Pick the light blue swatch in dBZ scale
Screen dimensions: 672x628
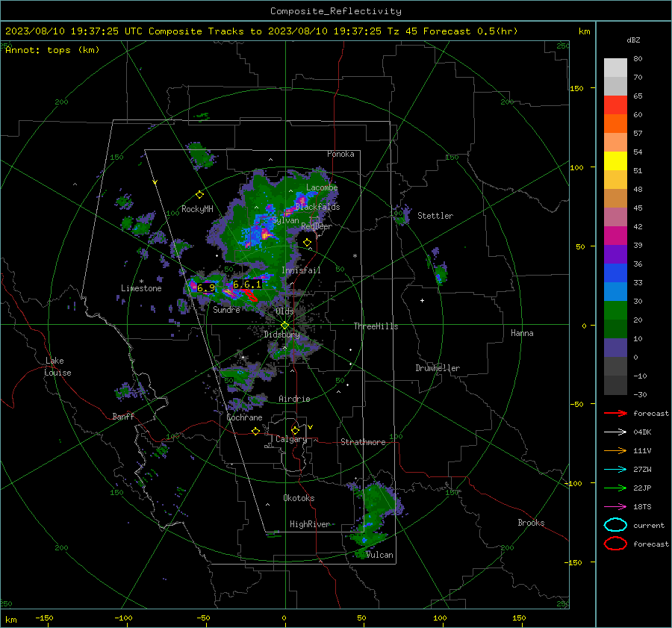click(x=615, y=291)
